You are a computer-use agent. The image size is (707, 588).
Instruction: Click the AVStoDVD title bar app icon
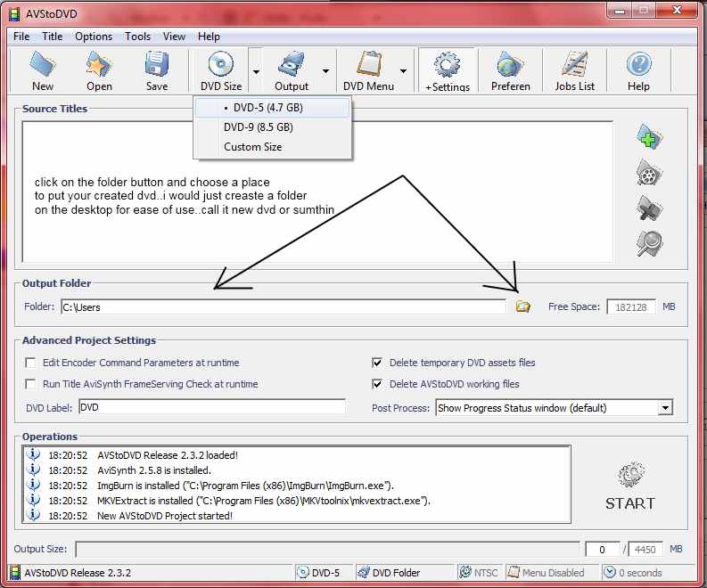coord(14,14)
